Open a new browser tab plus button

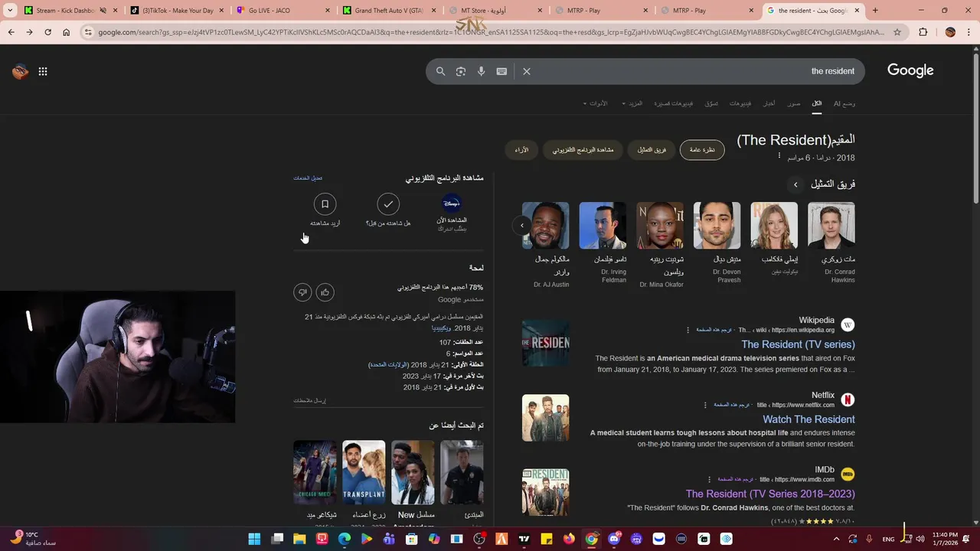coord(875,11)
